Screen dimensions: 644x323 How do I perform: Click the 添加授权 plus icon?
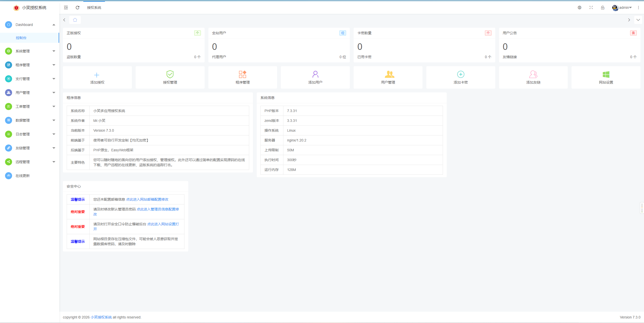[x=97, y=75]
